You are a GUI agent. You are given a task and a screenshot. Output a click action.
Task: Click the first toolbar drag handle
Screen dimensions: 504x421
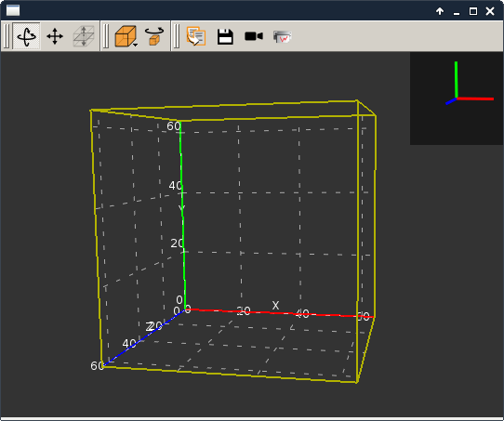click(7, 36)
